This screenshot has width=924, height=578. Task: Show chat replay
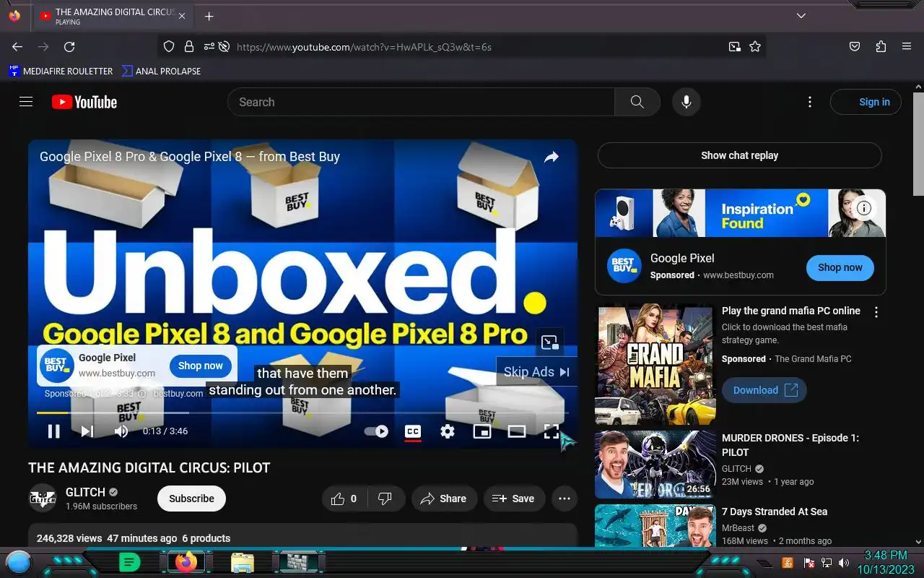[x=740, y=155]
